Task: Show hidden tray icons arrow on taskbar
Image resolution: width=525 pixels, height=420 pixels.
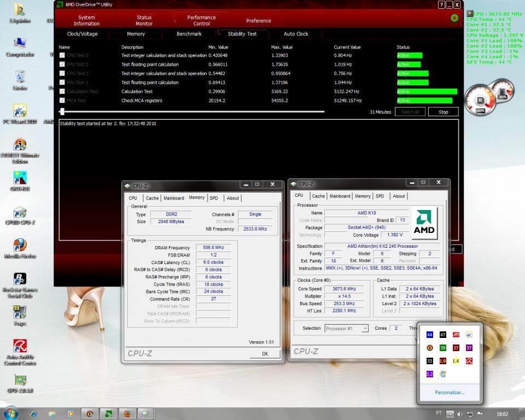Action: pos(450,415)
